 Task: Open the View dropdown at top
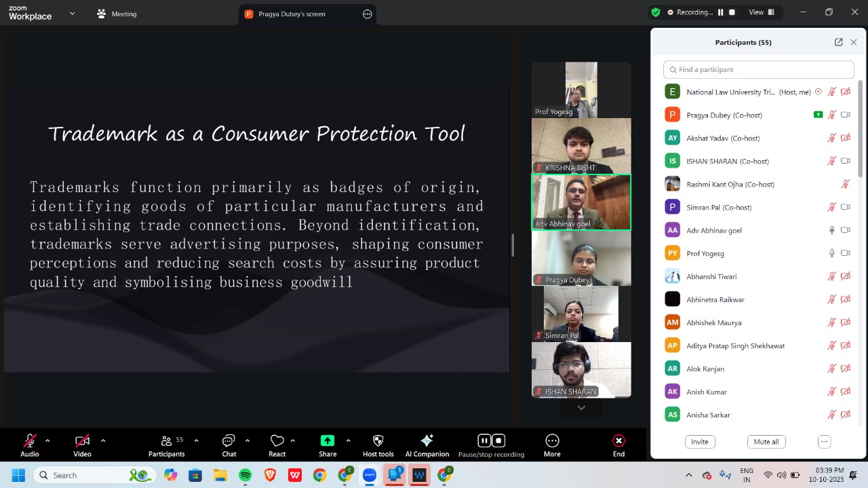(x=760, y=12)
